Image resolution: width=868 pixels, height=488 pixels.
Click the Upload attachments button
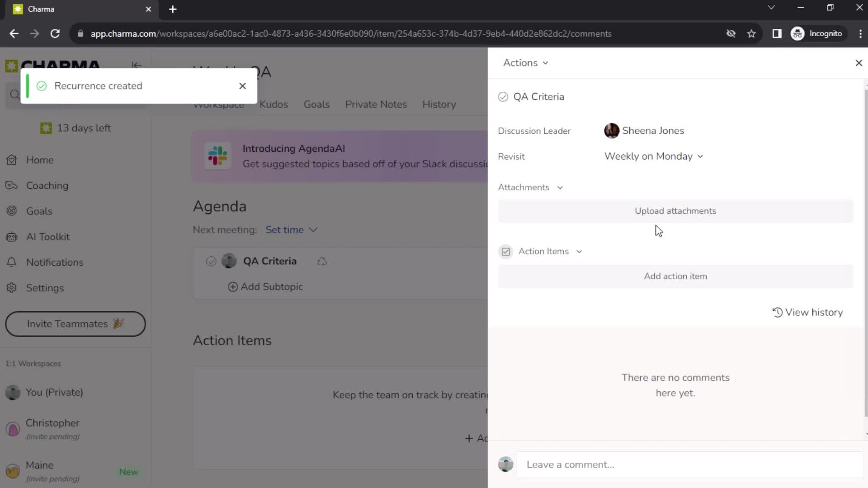675,211
